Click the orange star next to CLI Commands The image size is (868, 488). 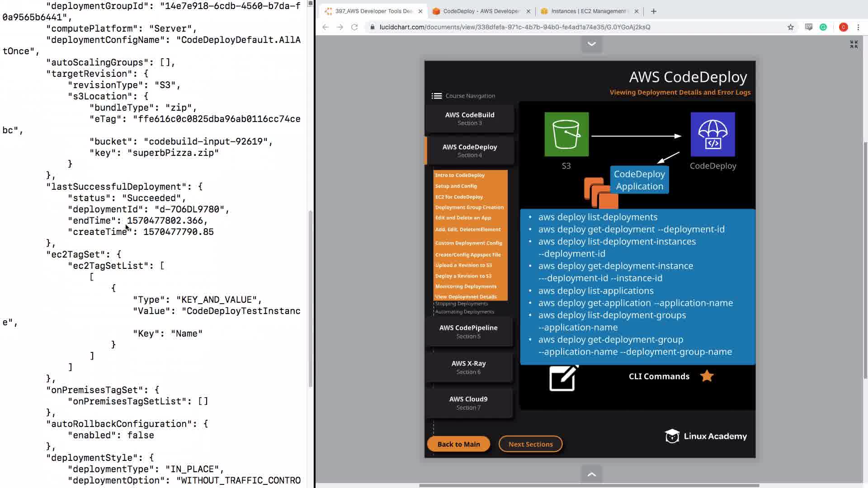click(x=707, y=376)
